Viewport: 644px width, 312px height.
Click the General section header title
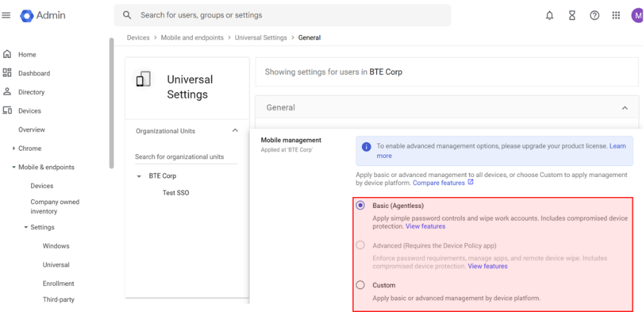tap(281, 107)
